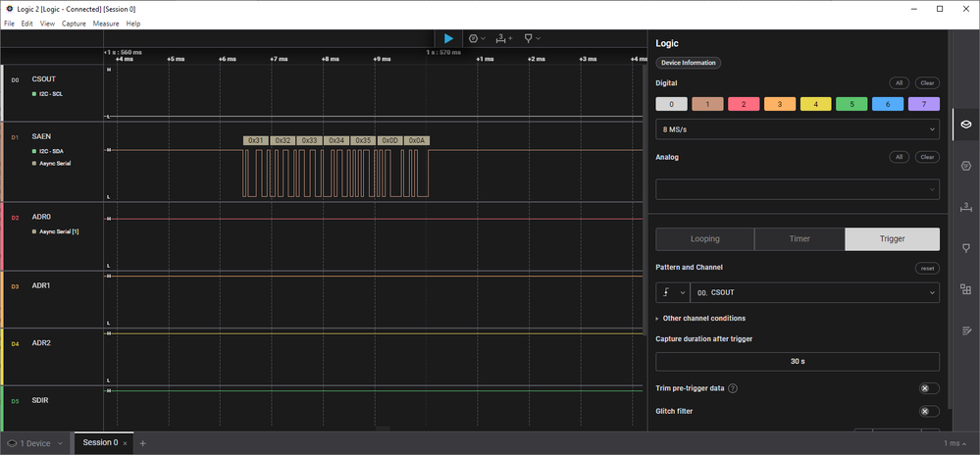980x455 pixels.
Task: Open the Analyzers sidebar panel icon
Action: [x=965, y=165]
